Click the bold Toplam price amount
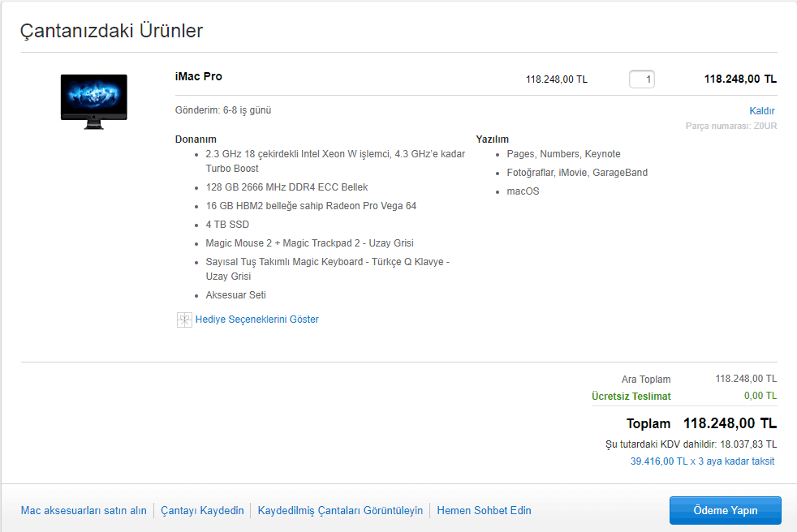The height and width of the screenshot is (532, 797). pos(730,423)
